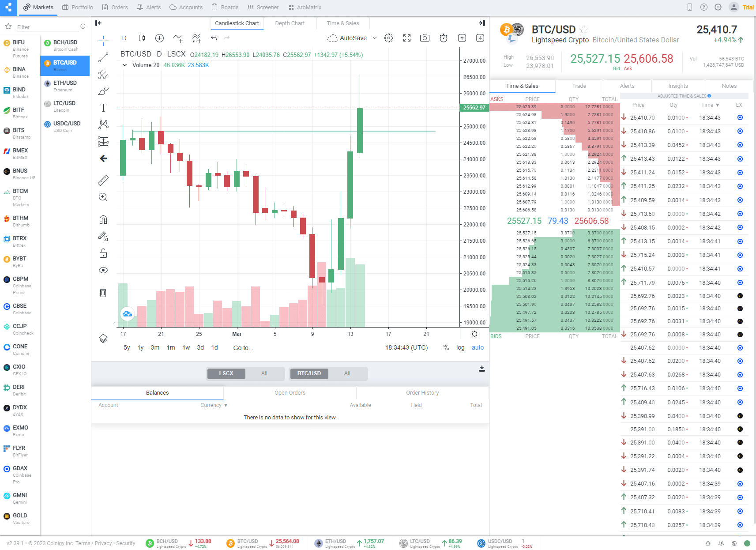Sort trades by the Time column arrow
756x550 pixels.
pos(718,105)
